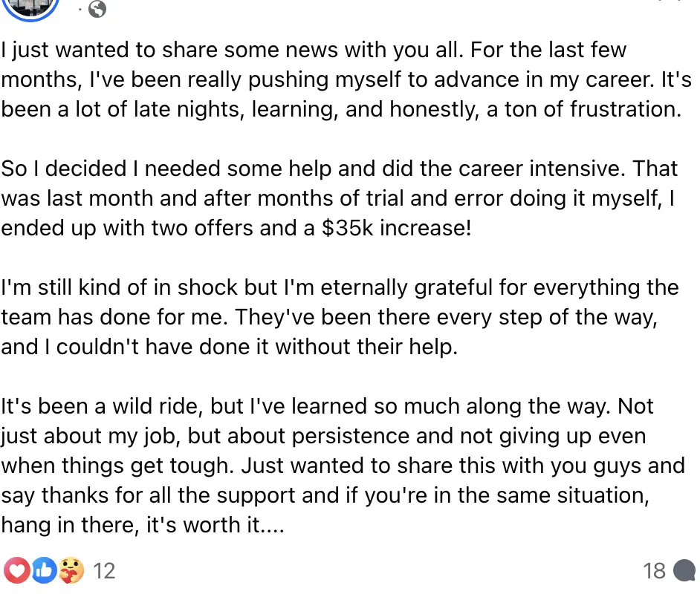
Task: Click the first paragraph starting "I just wanted"
Action: tap(346, 79)
